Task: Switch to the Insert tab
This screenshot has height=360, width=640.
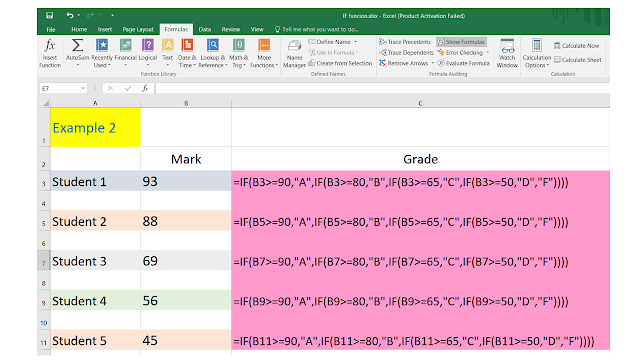Action: [104, 29]
